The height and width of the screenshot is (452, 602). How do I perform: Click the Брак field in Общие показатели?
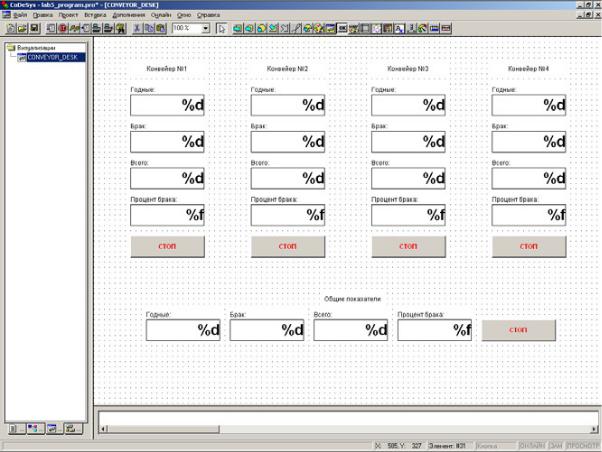pos(267,330)
